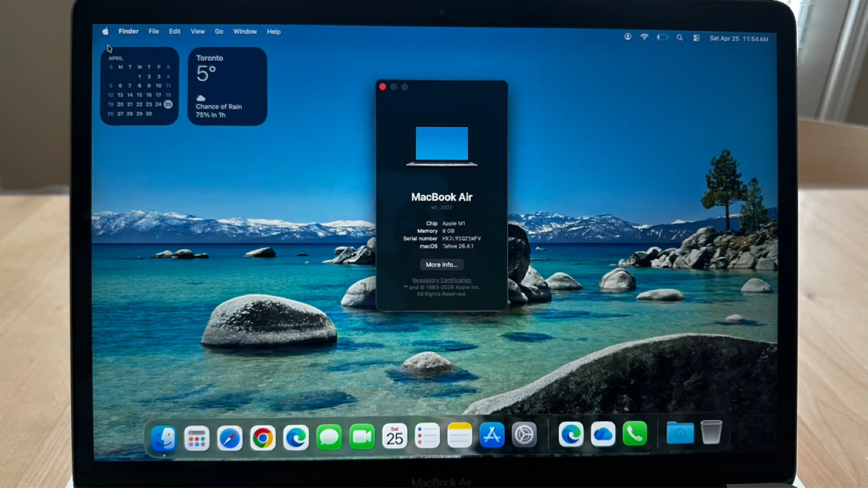Click Chance of Rain text in weather widget
The height and width of the screenshot is (488, 868).
coord(219,107)
